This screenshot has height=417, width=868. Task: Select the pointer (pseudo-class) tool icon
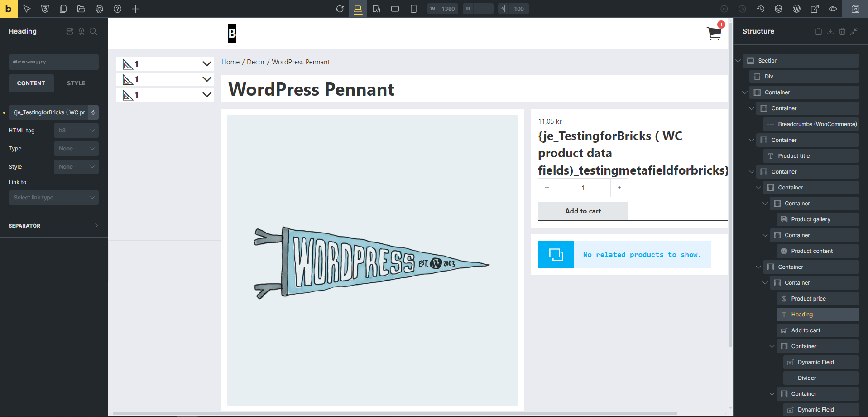click(27, 9)
